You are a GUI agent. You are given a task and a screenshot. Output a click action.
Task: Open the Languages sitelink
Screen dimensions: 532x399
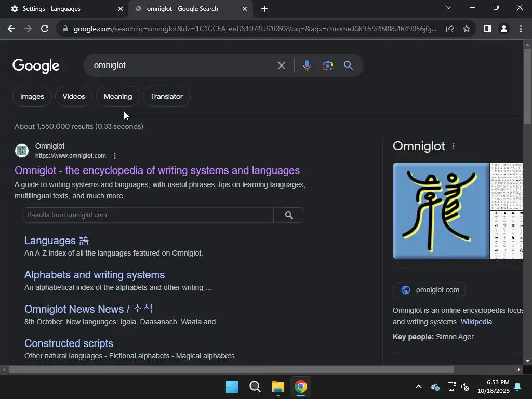[57, 240]
